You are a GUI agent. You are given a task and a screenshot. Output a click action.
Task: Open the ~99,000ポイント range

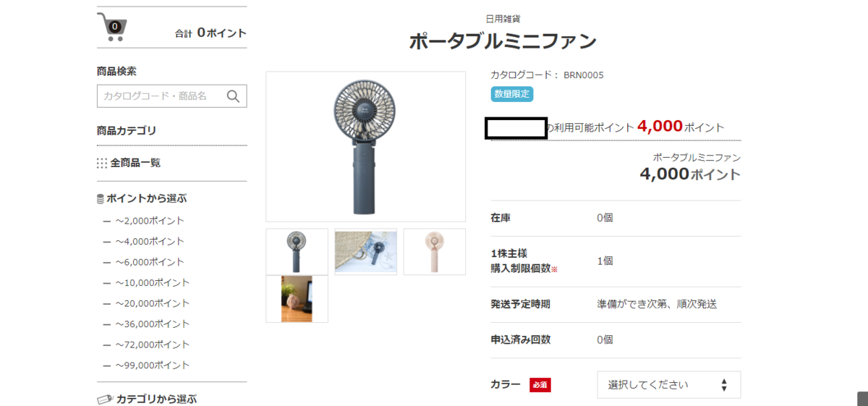[152, 365]
